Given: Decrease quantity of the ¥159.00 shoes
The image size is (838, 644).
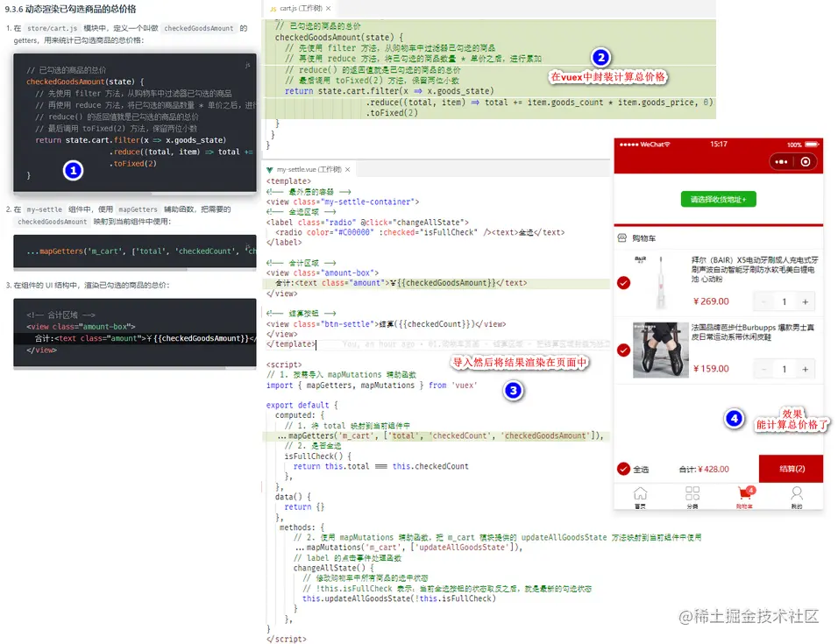Looking at the screenshot, I should [763, 369].
